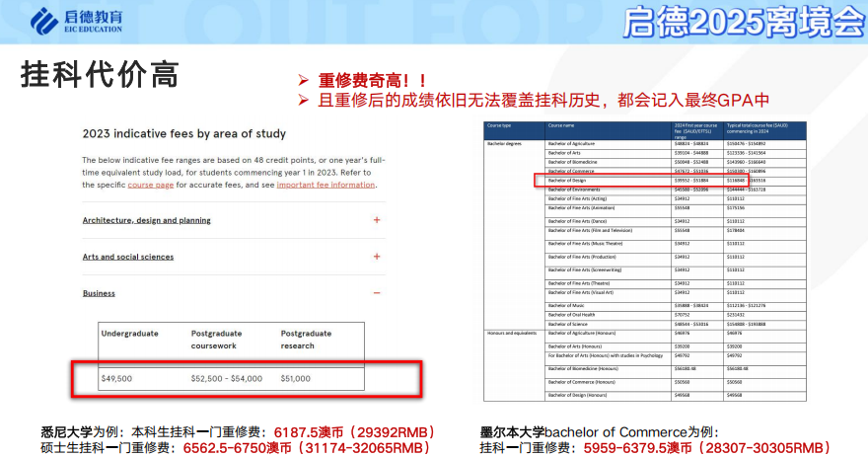
Task: Click the EIC Education logo icon
Action: 44,21
